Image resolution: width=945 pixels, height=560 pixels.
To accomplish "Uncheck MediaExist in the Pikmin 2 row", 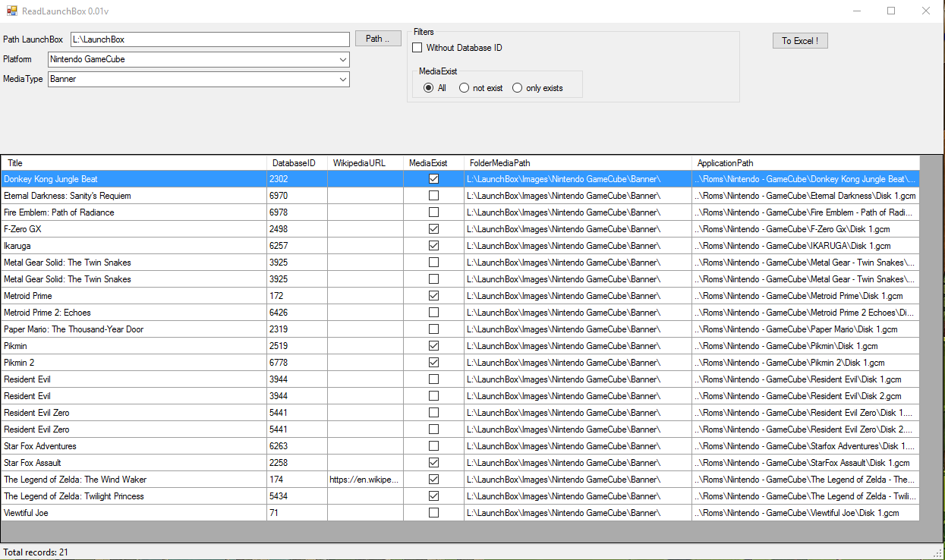I will 433,363.
